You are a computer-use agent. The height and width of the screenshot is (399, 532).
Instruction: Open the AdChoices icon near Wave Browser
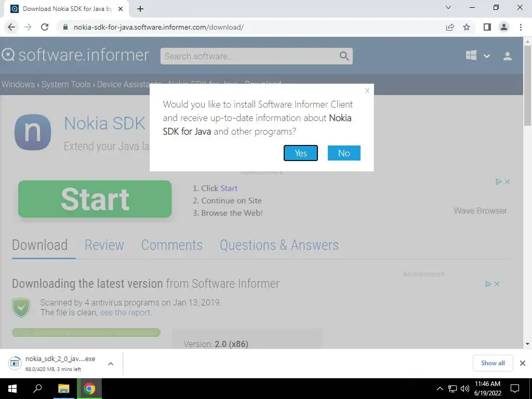[498, 181]
